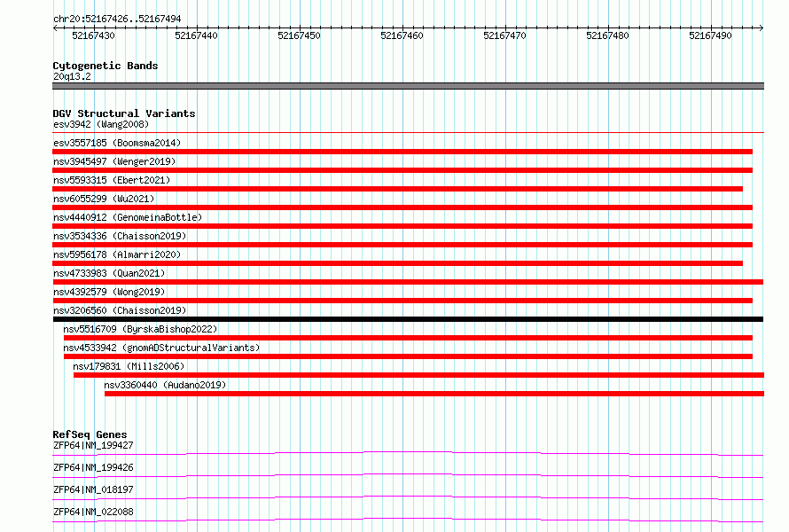The height and width of the screenshot is (532, 789).
Task: Click ruler position 52167470
Action: pos(504,35)
